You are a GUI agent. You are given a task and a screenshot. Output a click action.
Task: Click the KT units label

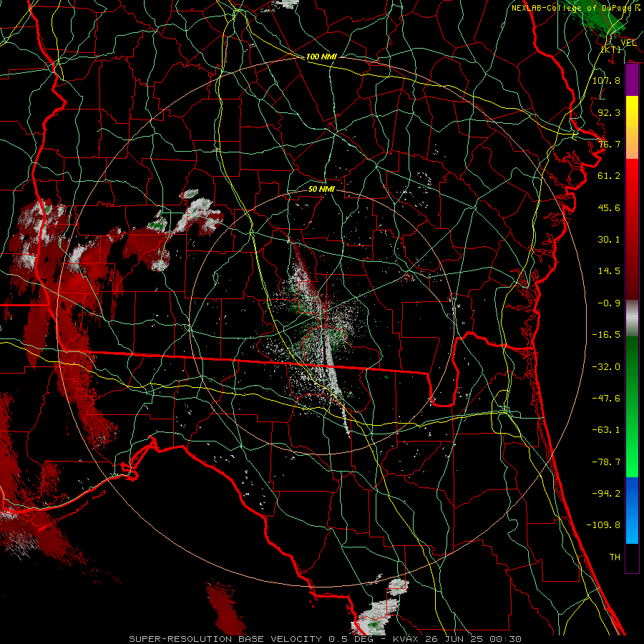coord(611,49)
